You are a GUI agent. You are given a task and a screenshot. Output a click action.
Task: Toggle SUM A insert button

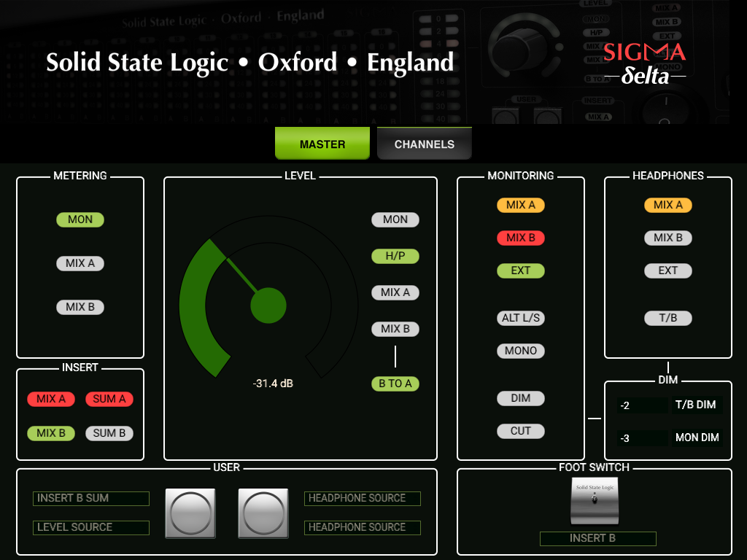pyautogui.click(x=109, y=399)
